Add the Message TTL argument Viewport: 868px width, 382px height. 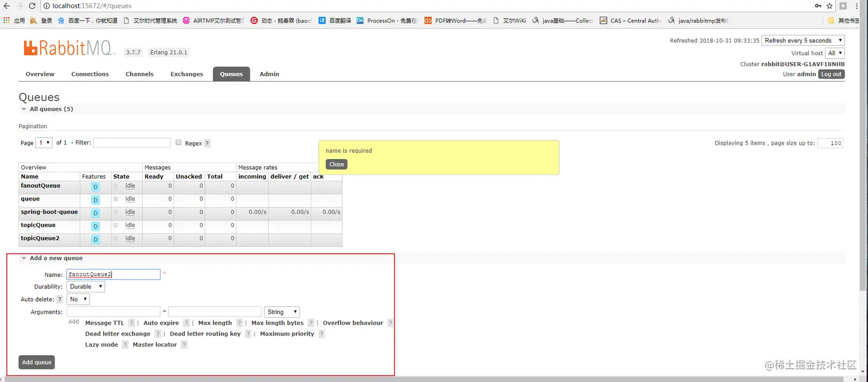pyautogui.click(x=104, y=323)
